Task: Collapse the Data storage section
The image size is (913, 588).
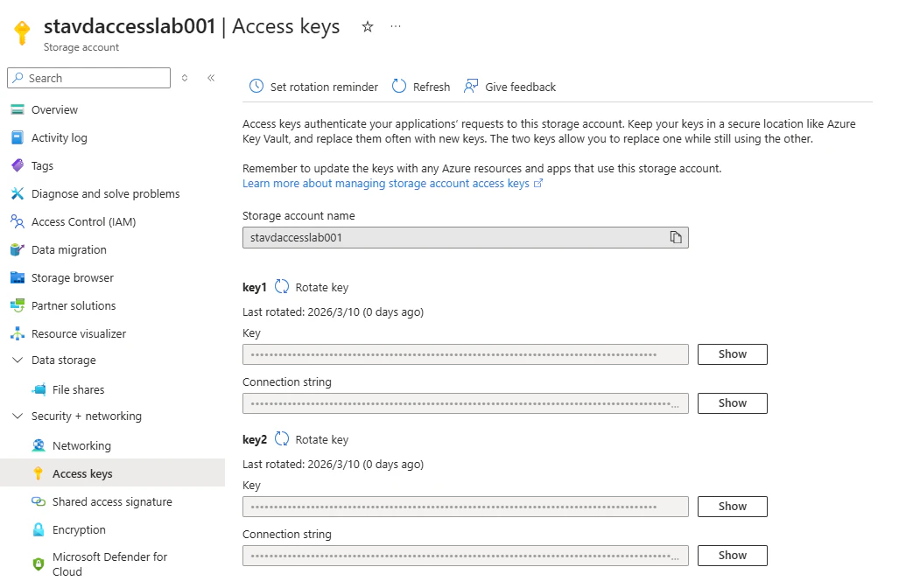Action: [x=18, y=360]
